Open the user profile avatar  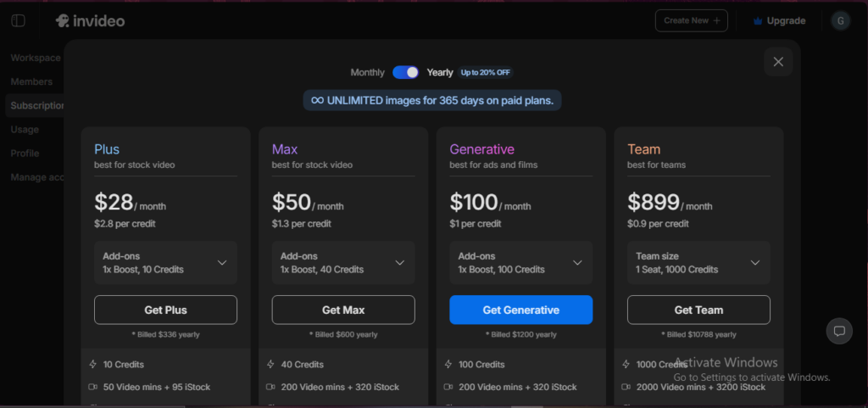click(840, 20)
